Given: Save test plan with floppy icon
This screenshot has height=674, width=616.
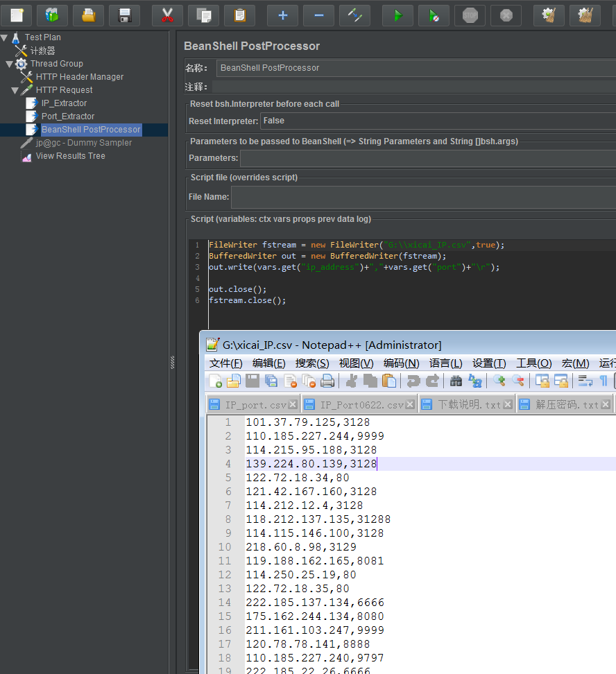Looking at the screenshot, I should coord(125,15).
